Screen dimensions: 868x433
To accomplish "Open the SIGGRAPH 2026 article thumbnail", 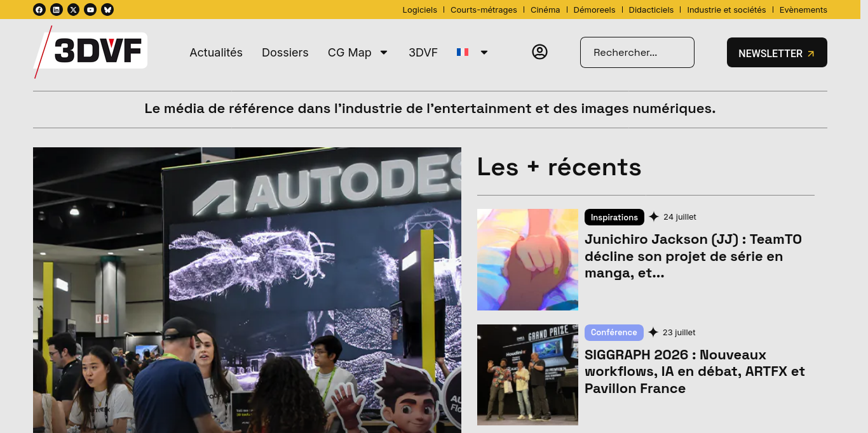I will (x=527, y=375).
